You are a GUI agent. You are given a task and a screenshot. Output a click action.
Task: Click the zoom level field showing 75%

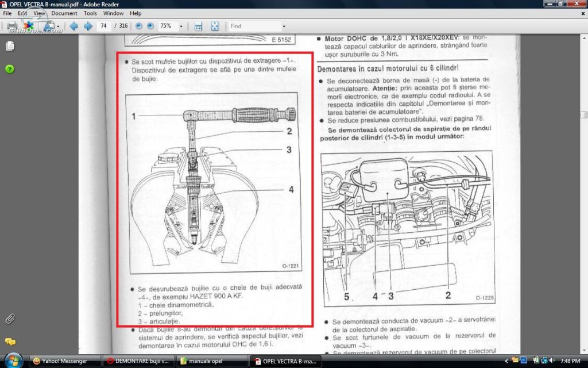[x=168, y=26]
